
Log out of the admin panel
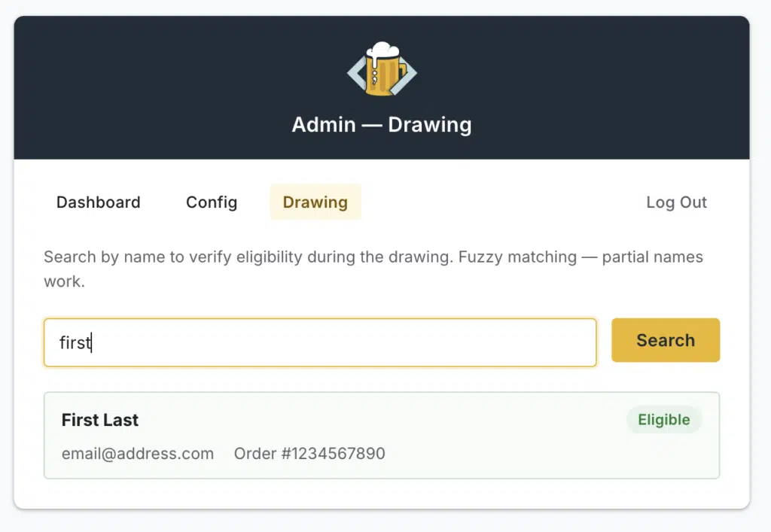click(x=676, y=202)
